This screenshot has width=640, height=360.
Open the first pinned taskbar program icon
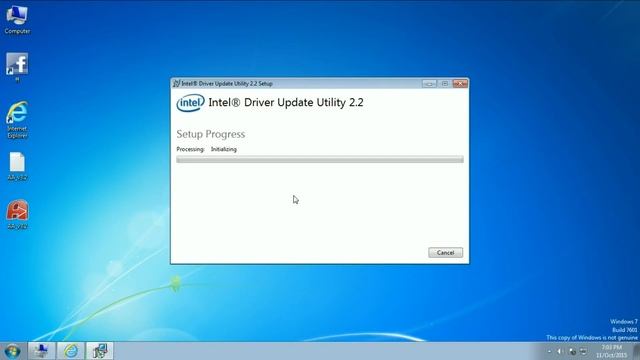point(41,351)
